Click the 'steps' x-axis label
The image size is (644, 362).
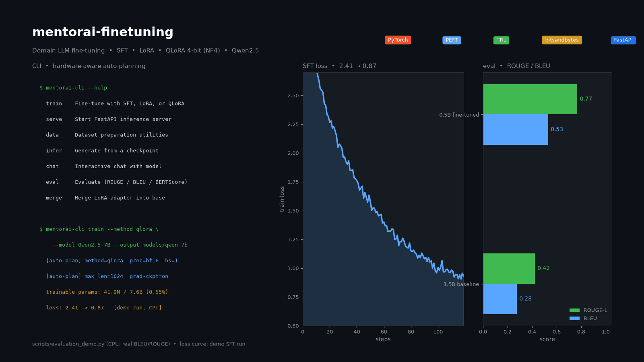point(383,339)
